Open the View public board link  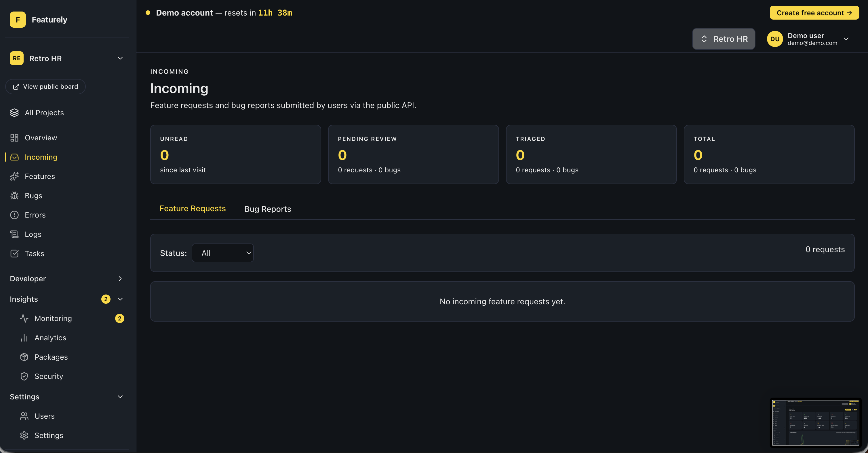click(x=45, y=87)
